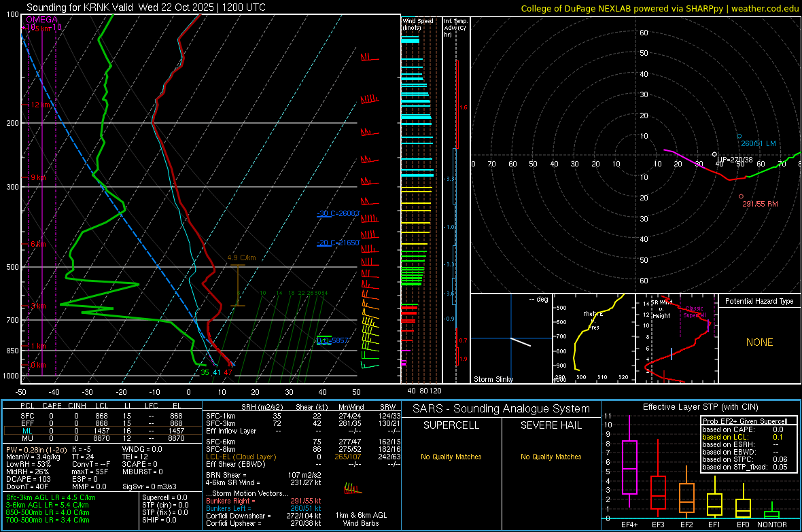Click the 'Corfidi Downshear' vector line
The height and width of the screenshot is (532, 802).
point(264,516)
